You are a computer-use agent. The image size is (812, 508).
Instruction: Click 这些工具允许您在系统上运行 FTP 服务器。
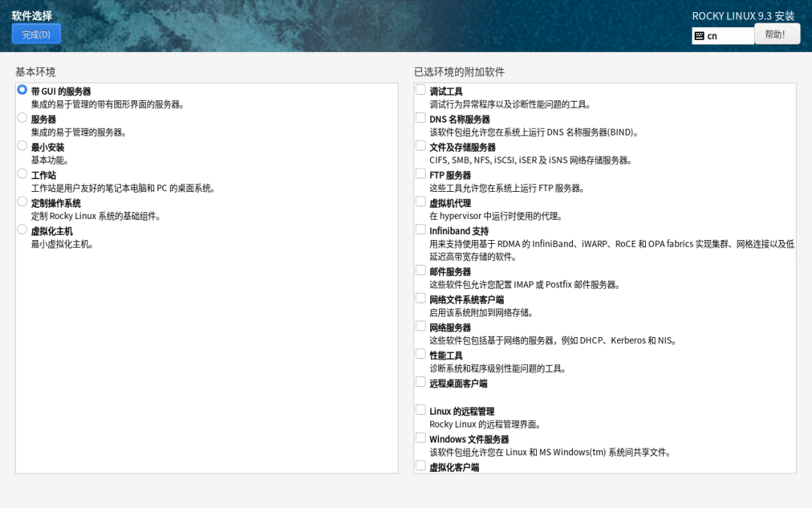507,188
